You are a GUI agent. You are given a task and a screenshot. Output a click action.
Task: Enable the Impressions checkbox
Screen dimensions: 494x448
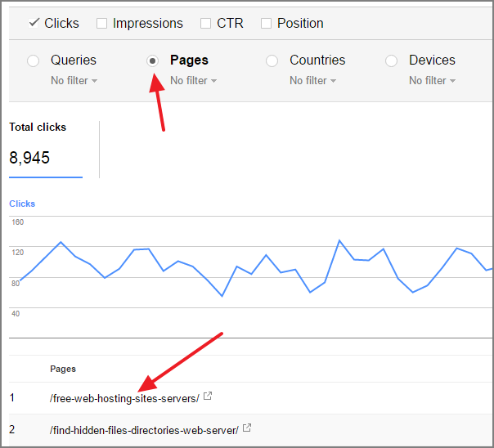tap(101, 23)
